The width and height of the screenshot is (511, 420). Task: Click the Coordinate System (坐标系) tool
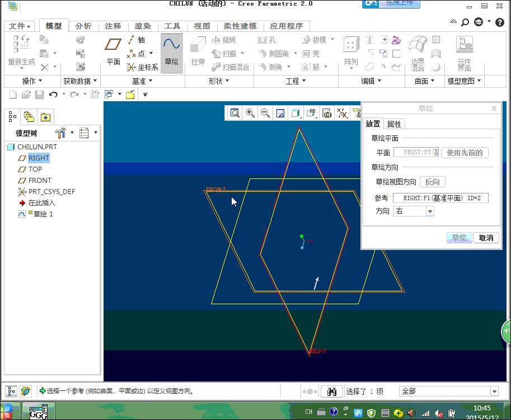142,67
